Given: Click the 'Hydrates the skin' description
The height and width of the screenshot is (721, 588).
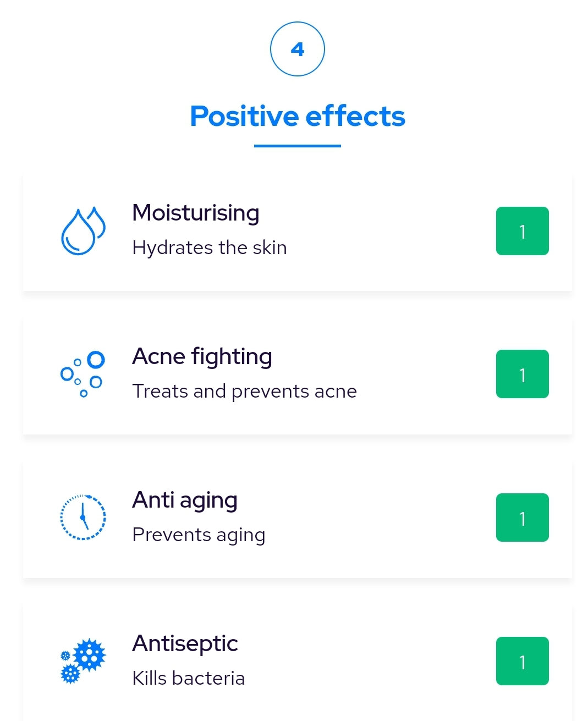Looking at the screenshot, I should click(x=210, y=247).
